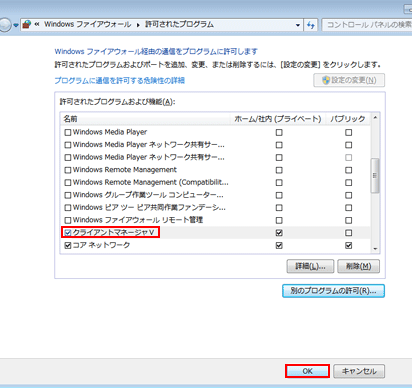Click the list scroll down arrow
Screen dimensions: 412x388
click(375, 249)
